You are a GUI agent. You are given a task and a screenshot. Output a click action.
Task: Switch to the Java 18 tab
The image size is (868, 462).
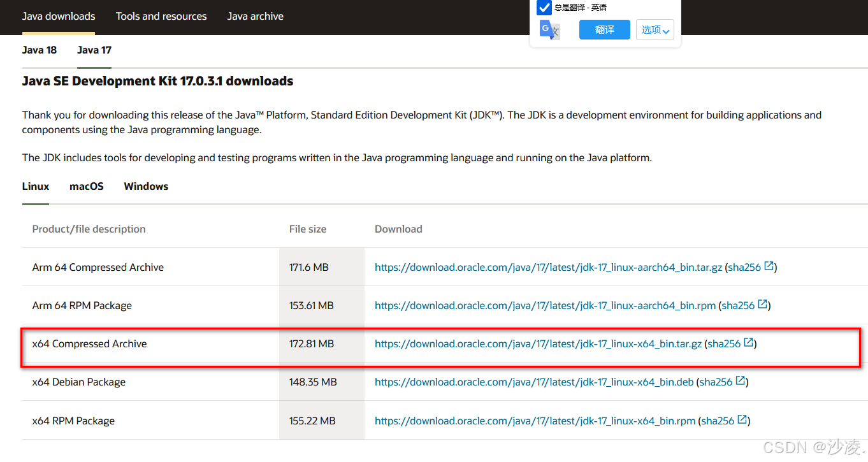tap(39, 50)
